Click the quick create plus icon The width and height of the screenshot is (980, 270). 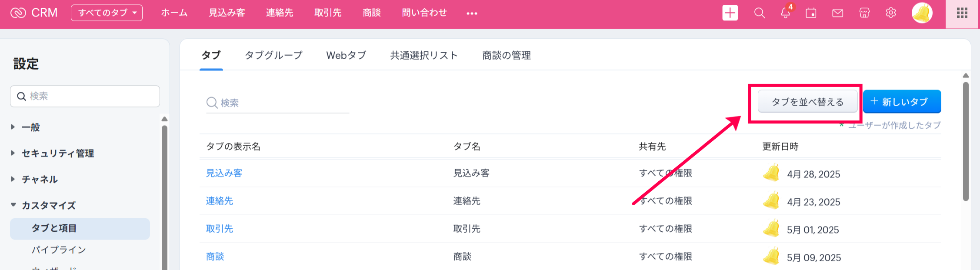click(730, 13)
